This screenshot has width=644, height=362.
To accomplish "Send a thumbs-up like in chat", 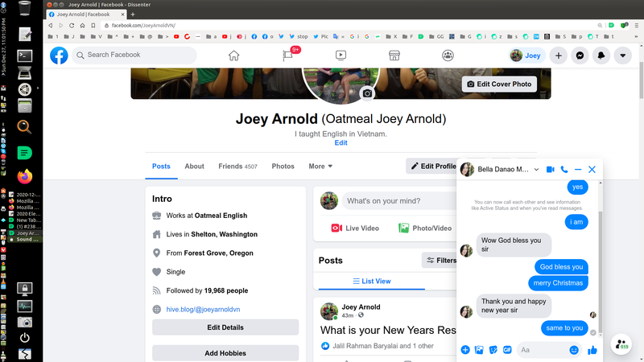I will [593, 350].
